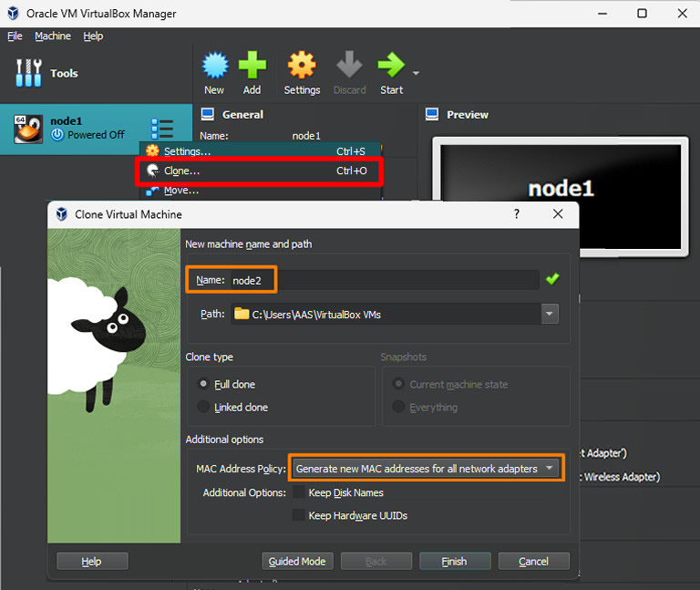The image size is (700, 590).
Task: Enable the Keep Disk Names checkbox
Action: [x=298, y=492]
